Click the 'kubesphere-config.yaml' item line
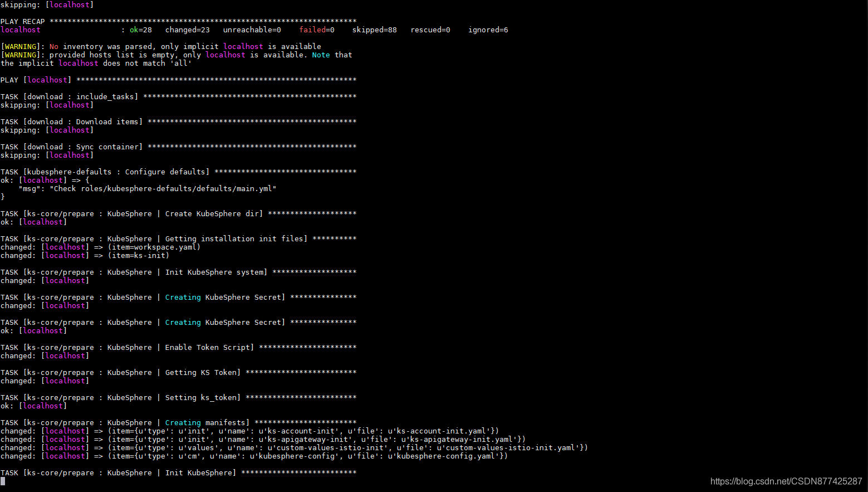 click(x=254, y=456)
